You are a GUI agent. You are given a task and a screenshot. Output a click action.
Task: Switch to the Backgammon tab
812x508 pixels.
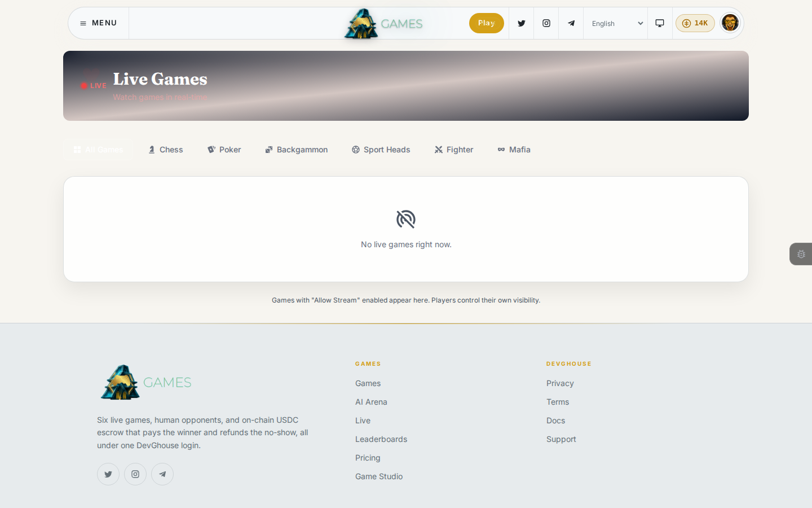[x=297, y=150]
